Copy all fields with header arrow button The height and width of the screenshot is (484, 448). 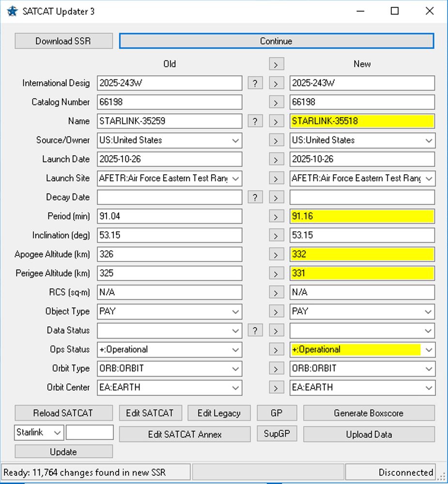(x=277, y=64)
